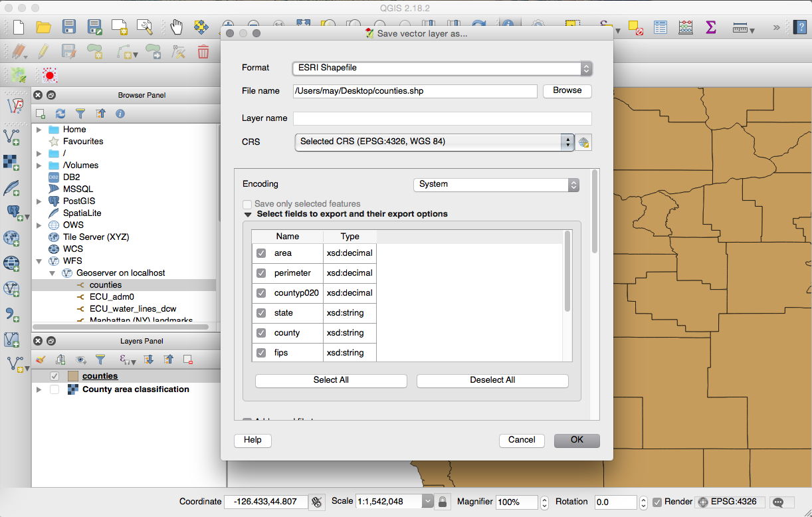Select the Pan Map hand tool
The width and height of the screenshot is (812, 517).
[x=176, y=27]
